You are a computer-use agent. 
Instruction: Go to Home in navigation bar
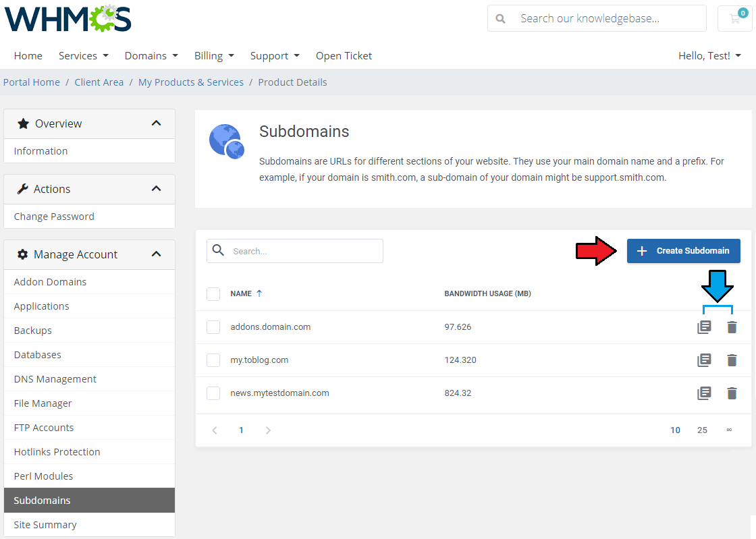click(28, 56)
